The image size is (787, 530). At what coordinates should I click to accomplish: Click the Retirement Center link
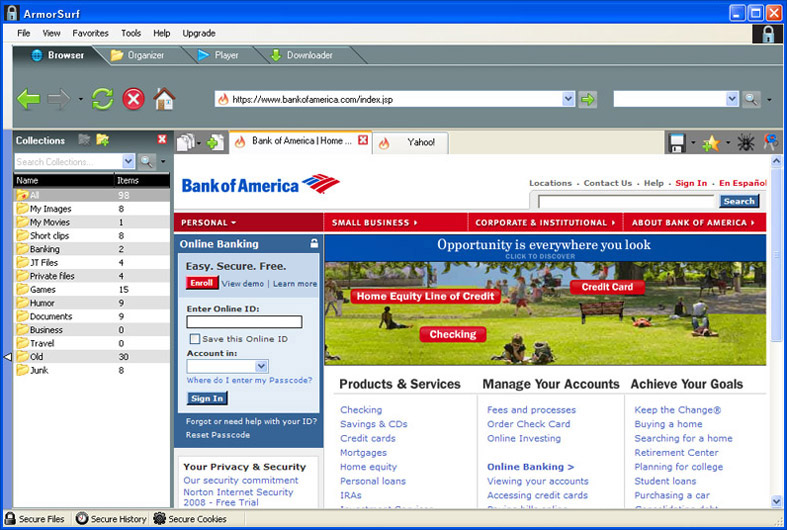[x=676, y=453]
